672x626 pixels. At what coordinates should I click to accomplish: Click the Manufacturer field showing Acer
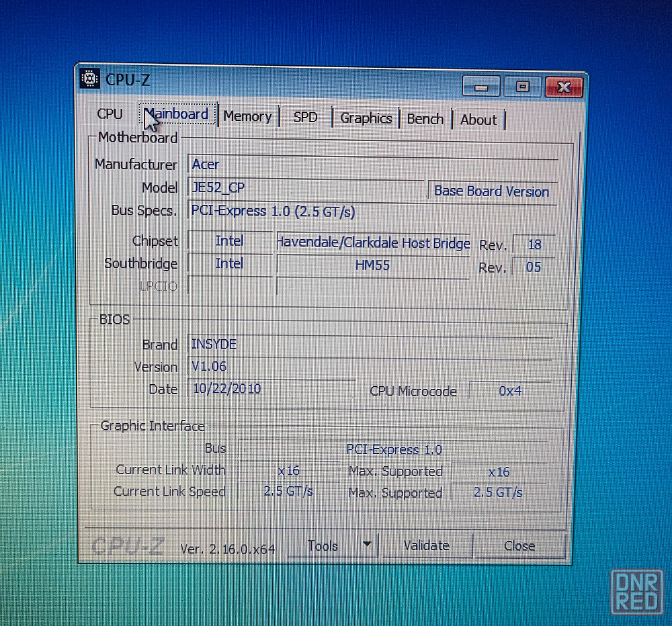373,165
